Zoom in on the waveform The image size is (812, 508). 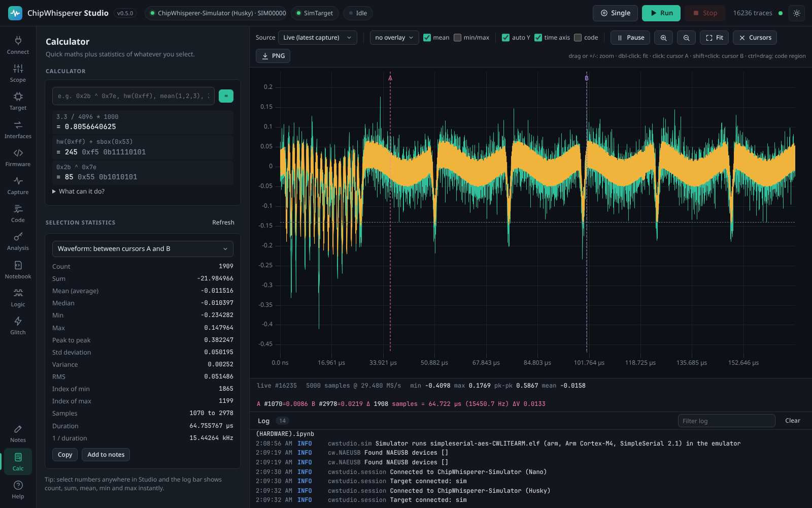click(663, 38)
